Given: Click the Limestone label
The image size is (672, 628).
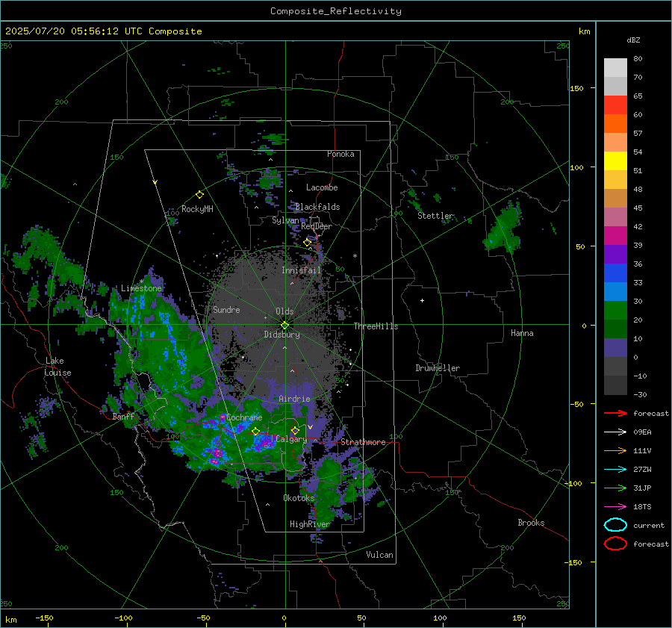Looking at the screenshot, I should click(141, 288).
